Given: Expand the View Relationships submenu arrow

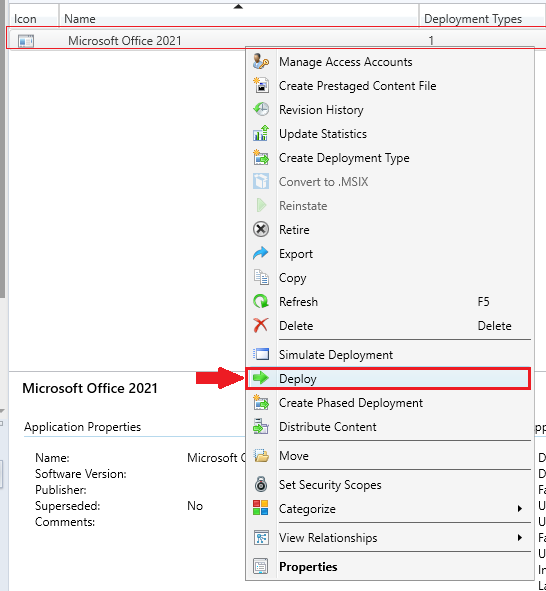Looking at the screenshot, I should [x=520, y=537].
